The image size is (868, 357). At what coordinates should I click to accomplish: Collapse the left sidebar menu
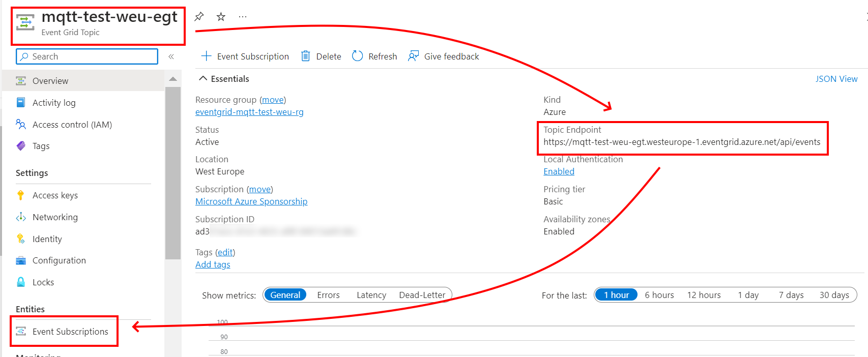[x=171, y=56]
